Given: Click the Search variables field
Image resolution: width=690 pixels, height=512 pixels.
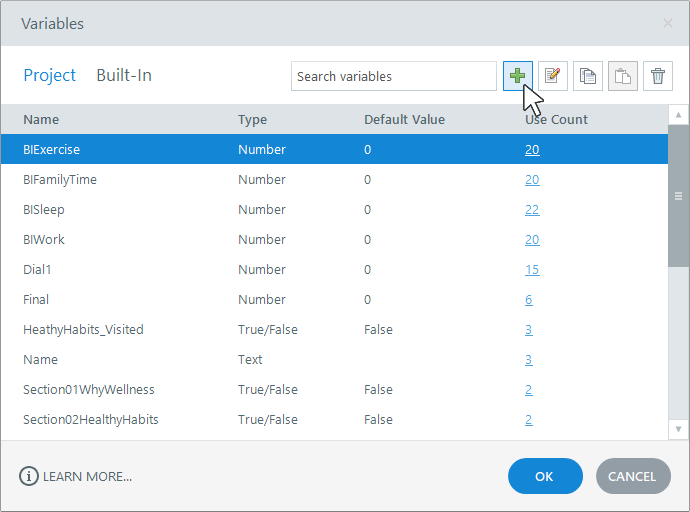Looking at the screenshot, I should [393, 76].
